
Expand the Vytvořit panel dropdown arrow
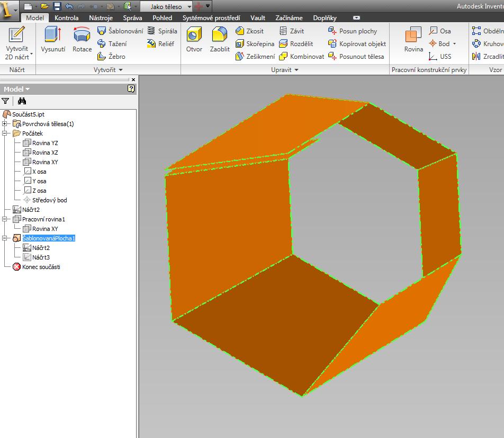[121, 70]
